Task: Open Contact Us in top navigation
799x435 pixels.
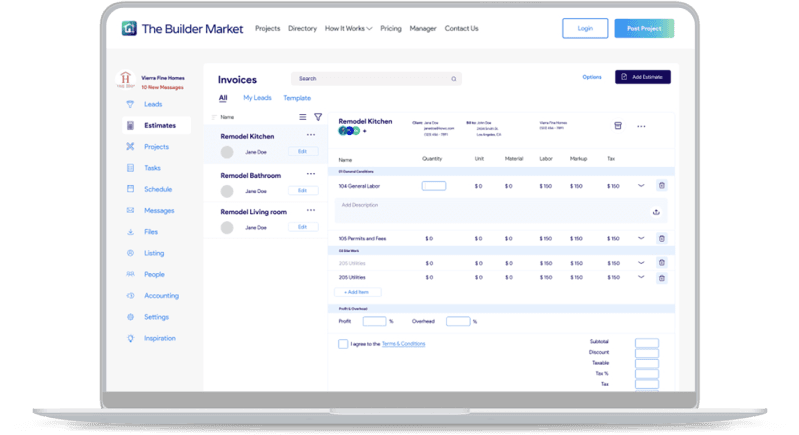Action: [x=461, y=29]
